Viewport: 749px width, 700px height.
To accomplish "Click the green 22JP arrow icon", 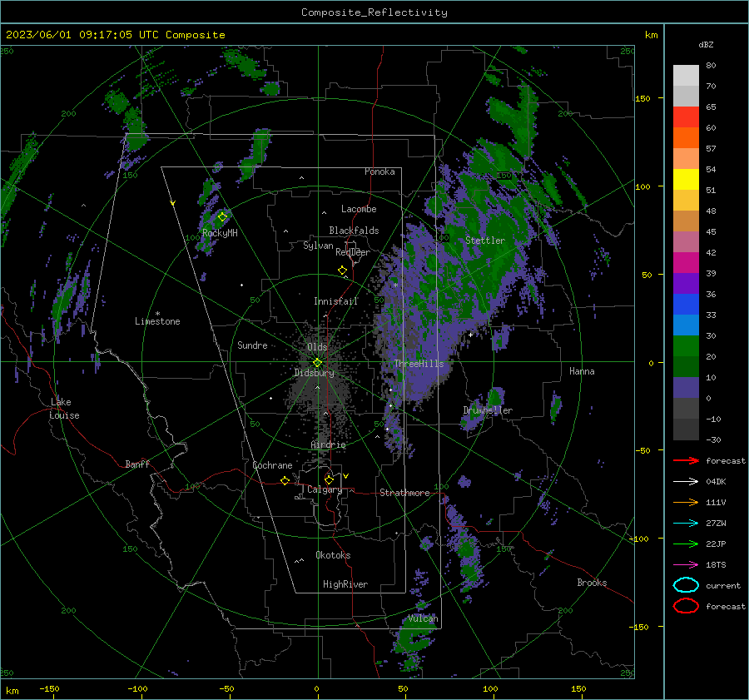I will tap(686, 544).
